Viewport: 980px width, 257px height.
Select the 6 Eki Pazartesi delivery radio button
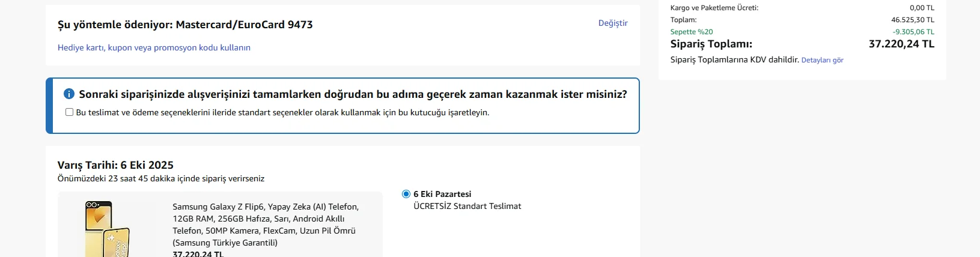(x=406, y=194)
